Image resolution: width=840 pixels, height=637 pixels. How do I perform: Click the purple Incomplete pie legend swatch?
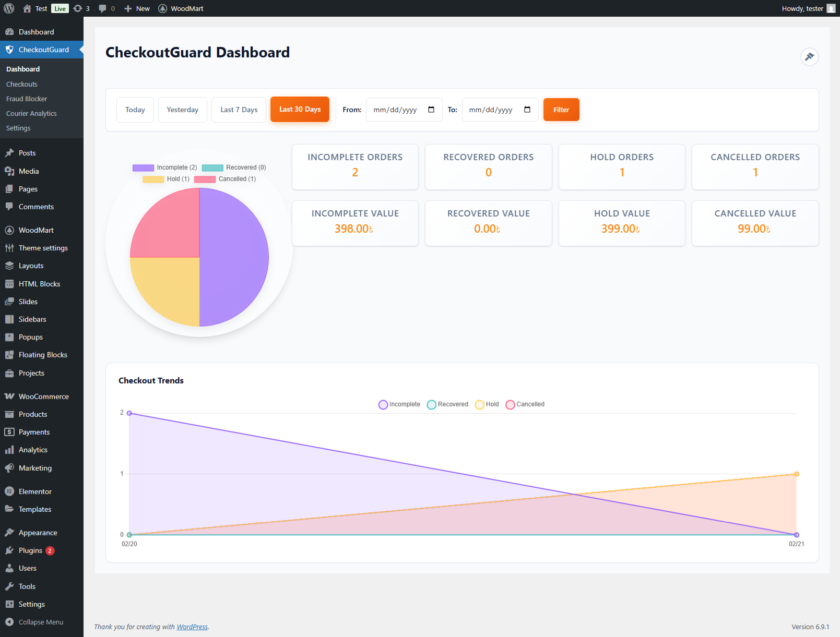143,167
